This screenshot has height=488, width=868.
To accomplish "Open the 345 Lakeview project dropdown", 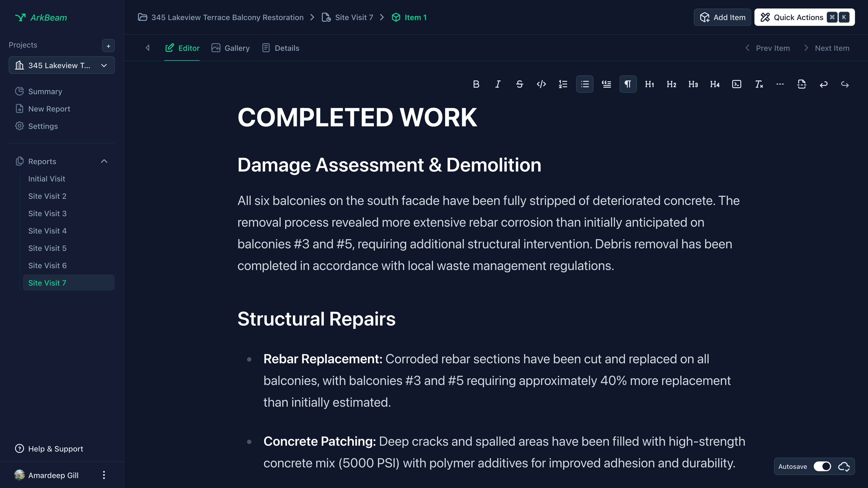I will tap(62, 65).
